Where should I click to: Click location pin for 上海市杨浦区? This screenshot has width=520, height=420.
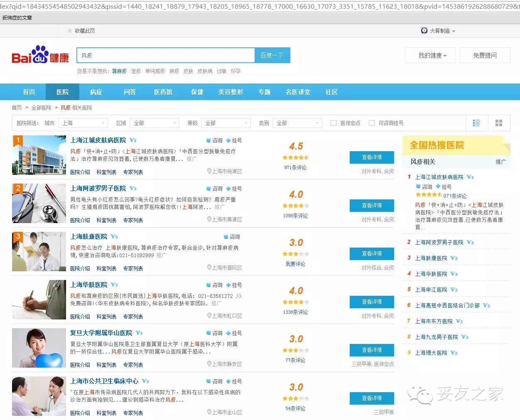[209, 171]
